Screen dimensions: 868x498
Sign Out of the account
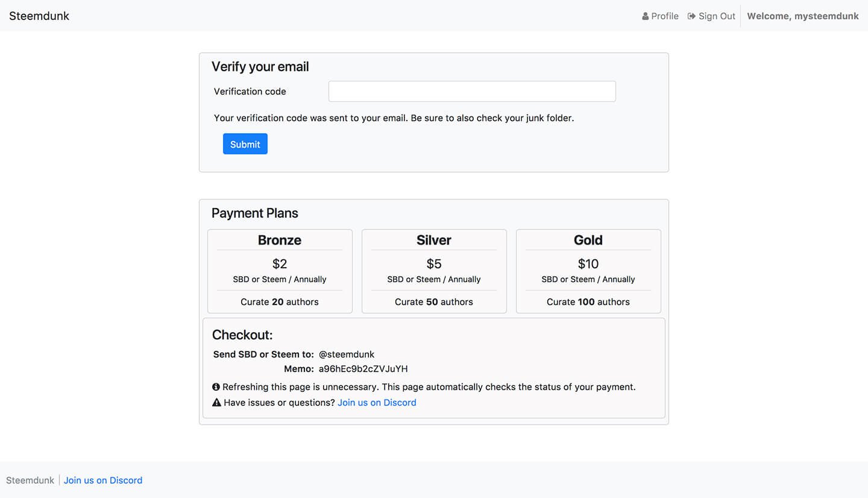(711, 16)
